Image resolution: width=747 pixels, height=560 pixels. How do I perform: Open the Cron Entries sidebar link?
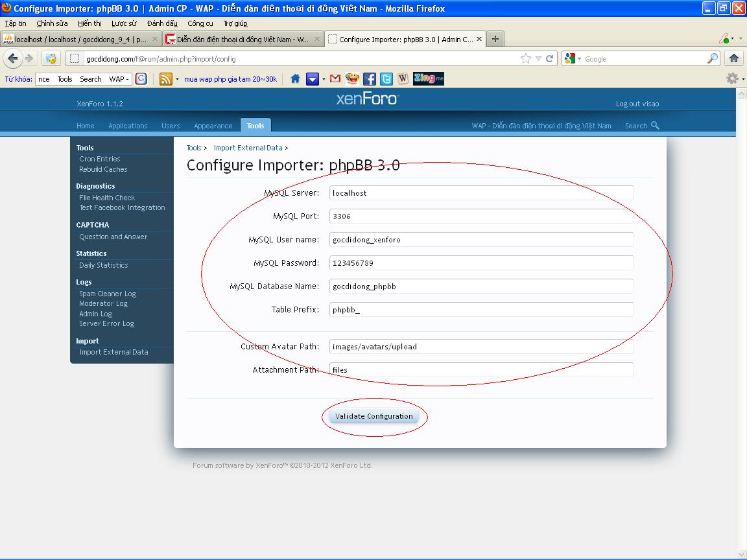[x=100, y=159]
